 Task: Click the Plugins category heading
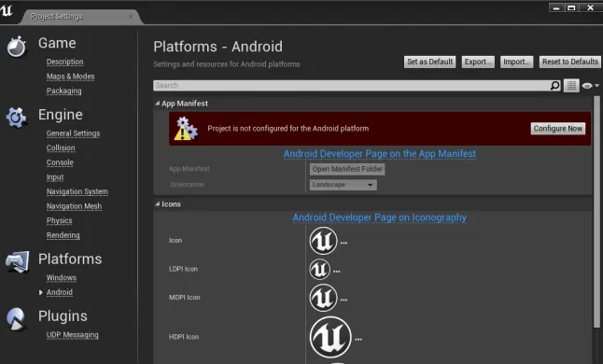pos(63,316)
